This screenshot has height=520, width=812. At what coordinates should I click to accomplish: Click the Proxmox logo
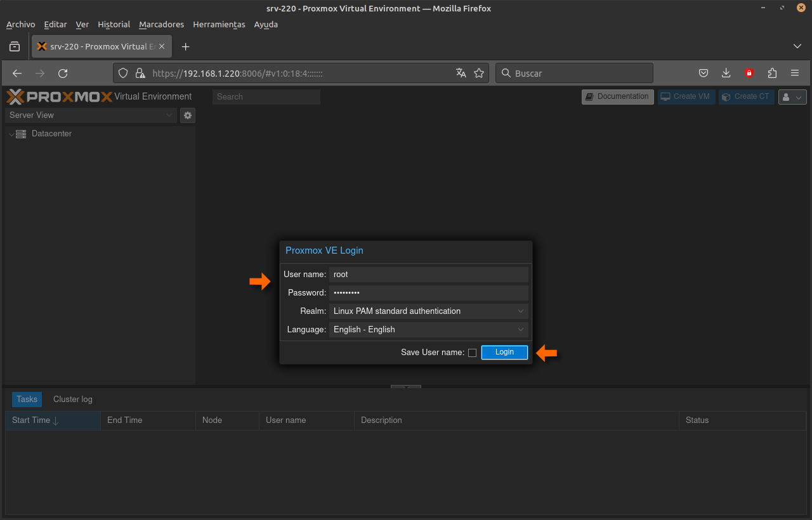click(60, 96)
